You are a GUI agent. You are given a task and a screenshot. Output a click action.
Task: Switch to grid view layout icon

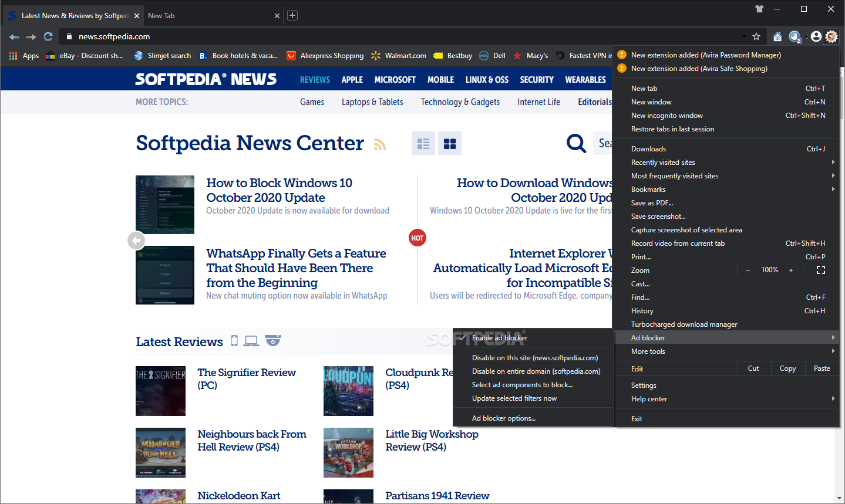(x=450, y=143)
